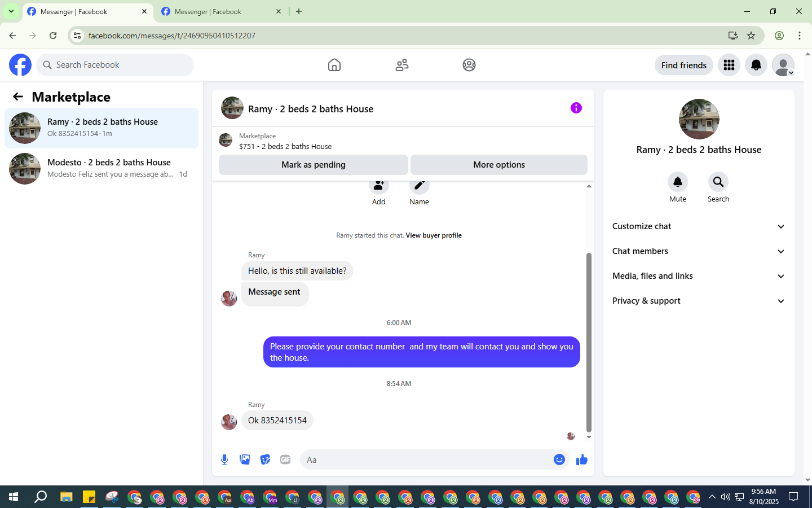Image resolution: width=812 pixels, height=508 pixels.
Task: Click the Search Facebook field
Action: pos(115,65)
